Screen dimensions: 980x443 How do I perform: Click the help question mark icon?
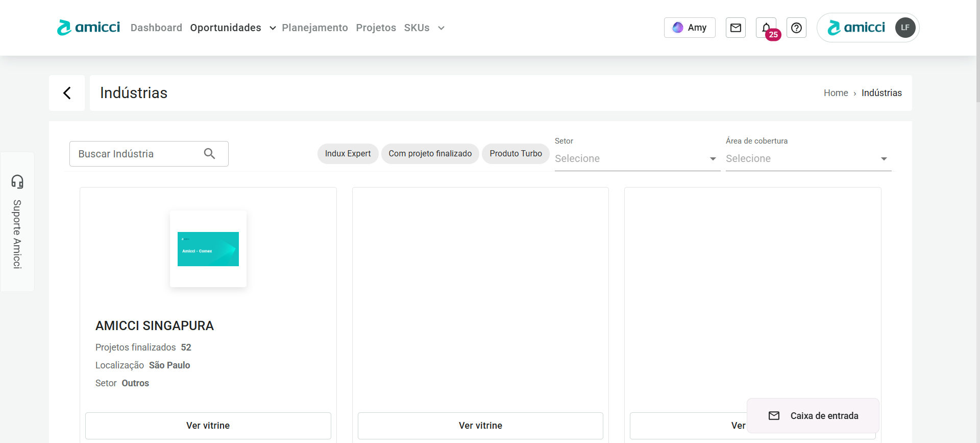[796, 28]
